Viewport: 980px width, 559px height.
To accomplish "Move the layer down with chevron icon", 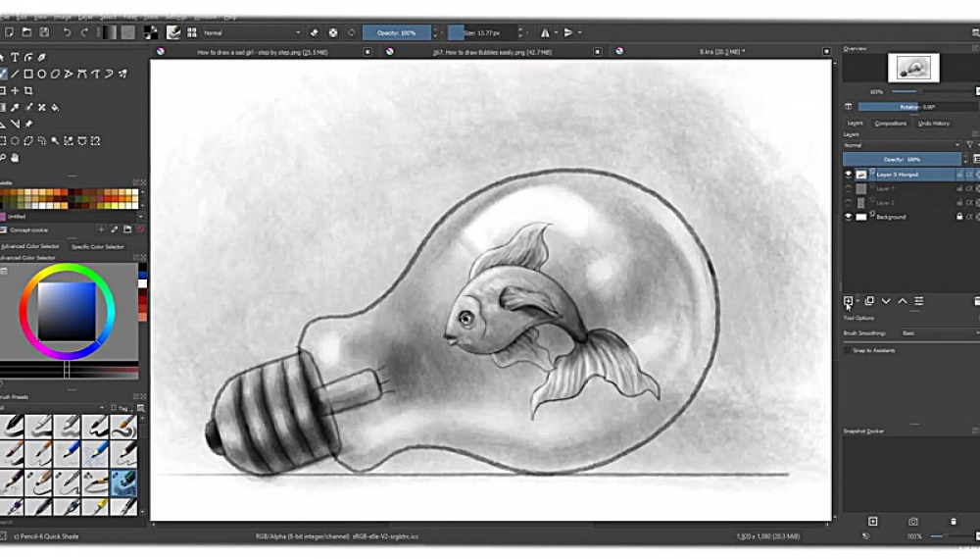I will (886, 301).
